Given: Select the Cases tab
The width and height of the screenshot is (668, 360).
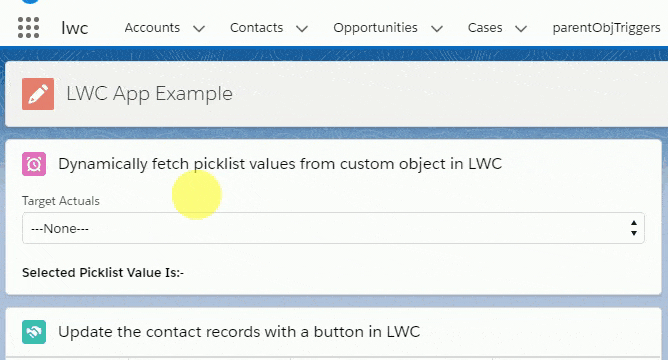Looking at the screenshot, I should 485,28.
